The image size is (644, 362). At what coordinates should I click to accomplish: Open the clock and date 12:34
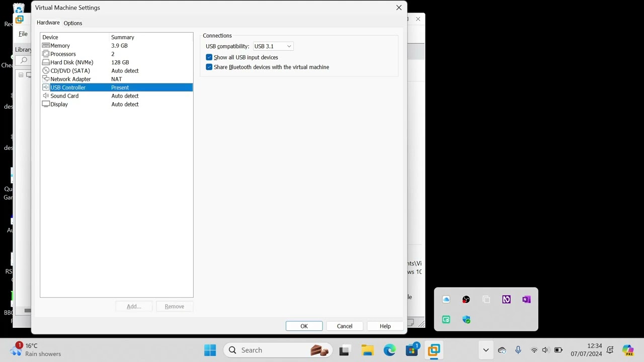586,350
